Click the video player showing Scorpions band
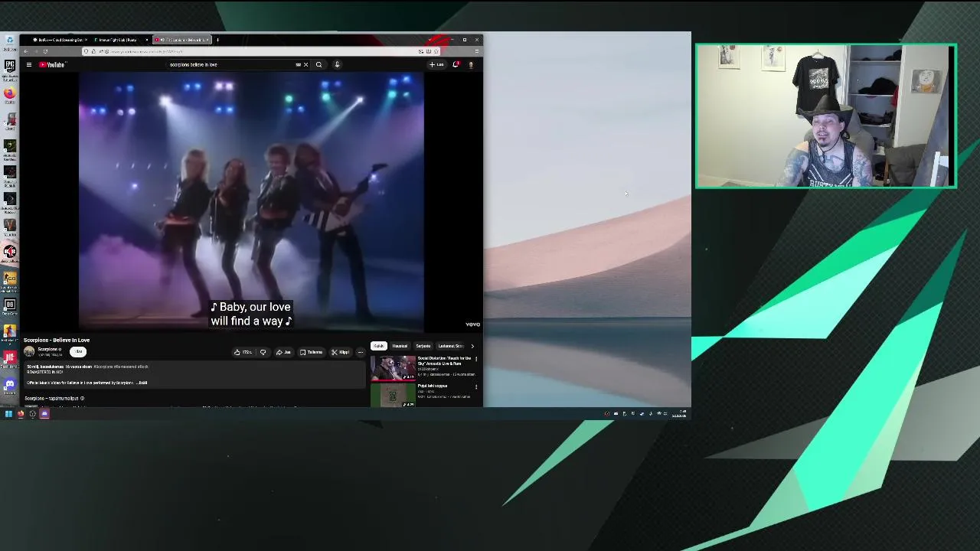Screen dimensions: 980x551 (x=251, y=202)
